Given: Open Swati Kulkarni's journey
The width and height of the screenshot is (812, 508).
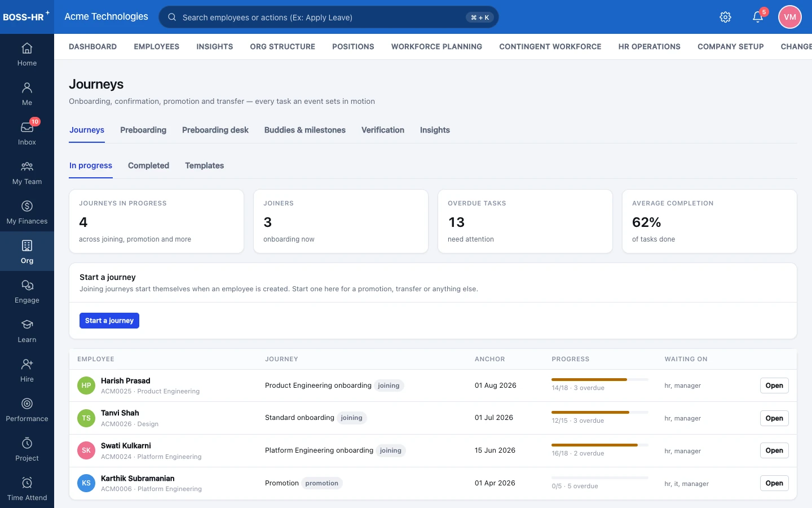Looking at the screenshot, I should coord(774,450).
